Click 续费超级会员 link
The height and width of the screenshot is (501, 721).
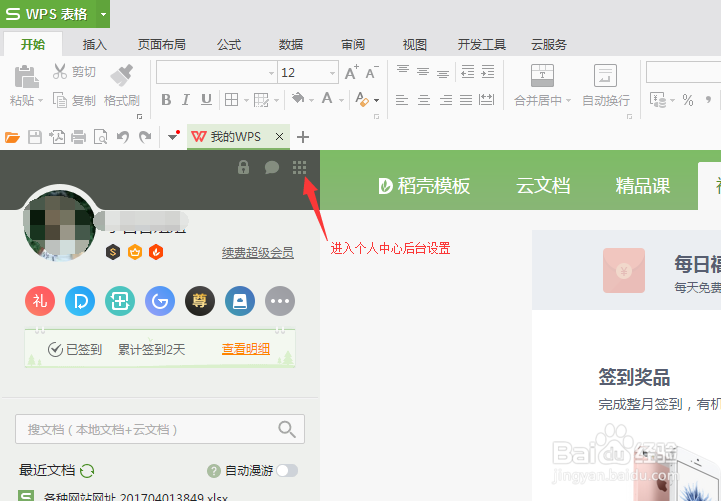coord(258,252)
